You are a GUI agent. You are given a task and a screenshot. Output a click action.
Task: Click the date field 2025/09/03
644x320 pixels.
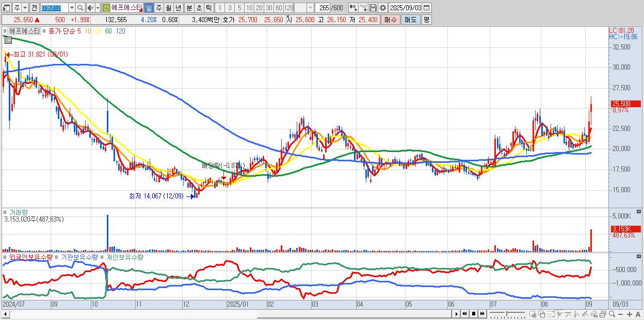406,8
